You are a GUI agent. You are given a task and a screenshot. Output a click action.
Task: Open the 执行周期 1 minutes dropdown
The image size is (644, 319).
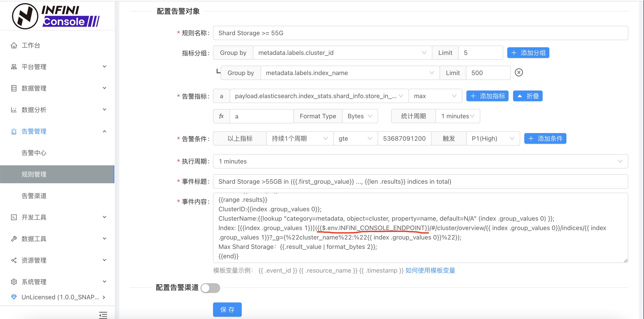pyautogui.click(x=420, y=161)
